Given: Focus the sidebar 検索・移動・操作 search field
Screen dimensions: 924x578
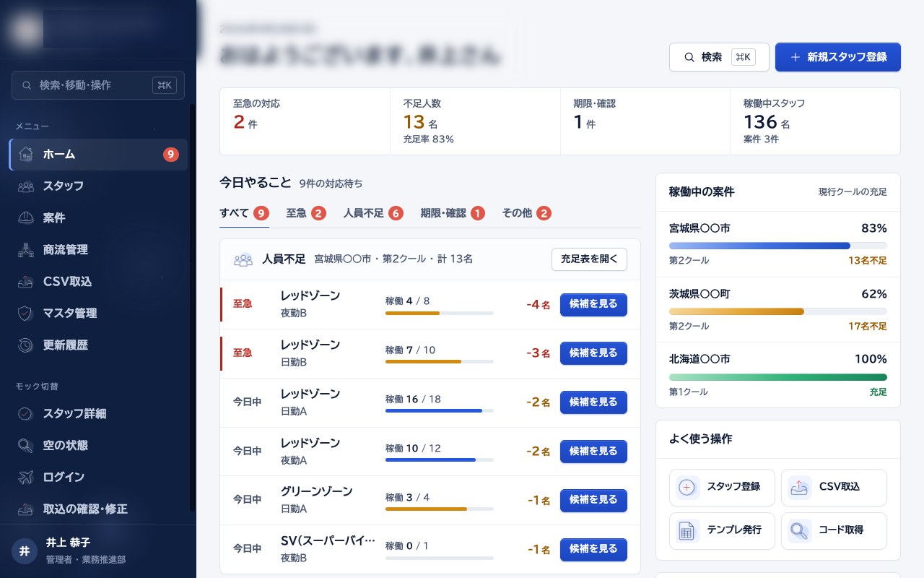Looking at the screenshot, I should pyautogui.click(x=98, y=85).
